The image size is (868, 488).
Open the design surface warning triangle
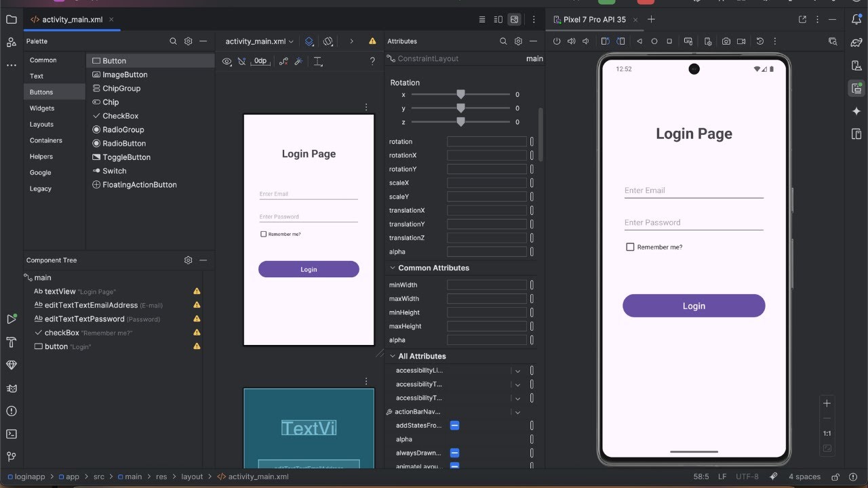coord(372,41)
